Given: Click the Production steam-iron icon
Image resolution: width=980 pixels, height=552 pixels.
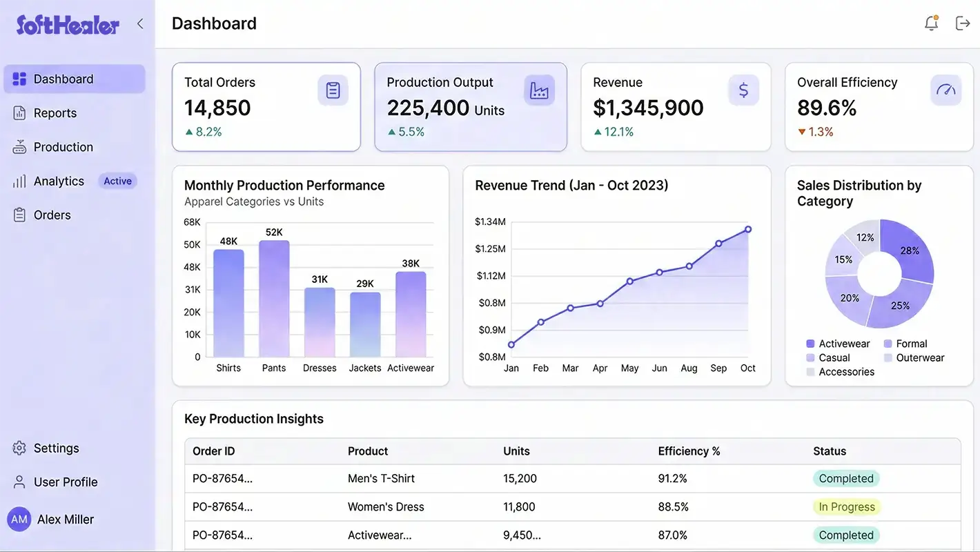Looking at the screenshot, I should click(x=19, y=146).
